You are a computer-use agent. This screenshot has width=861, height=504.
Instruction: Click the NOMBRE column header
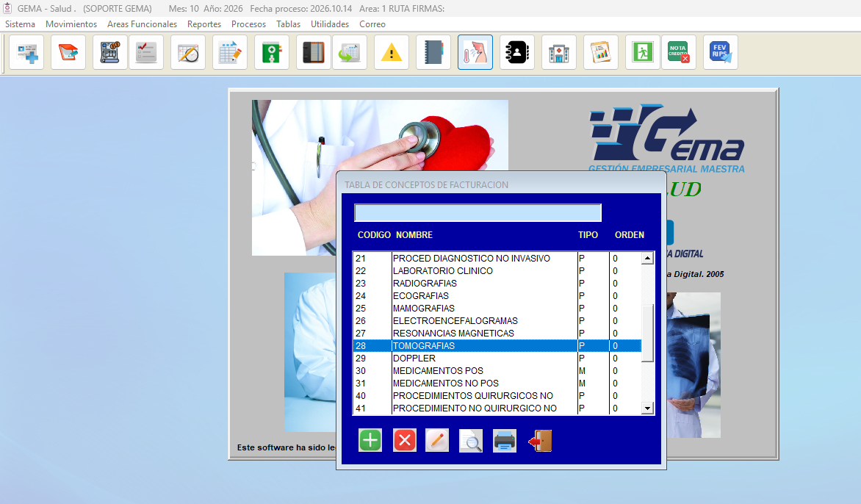414,235
